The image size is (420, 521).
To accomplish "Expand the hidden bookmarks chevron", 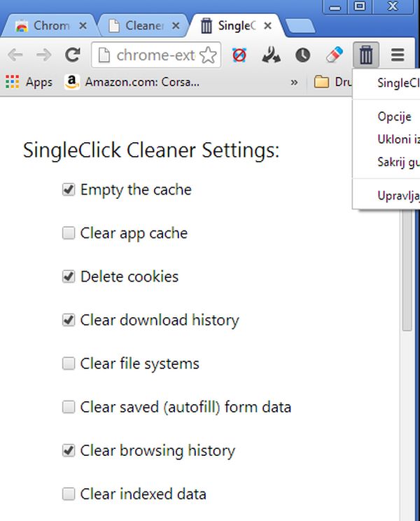I will coord(294,82).
